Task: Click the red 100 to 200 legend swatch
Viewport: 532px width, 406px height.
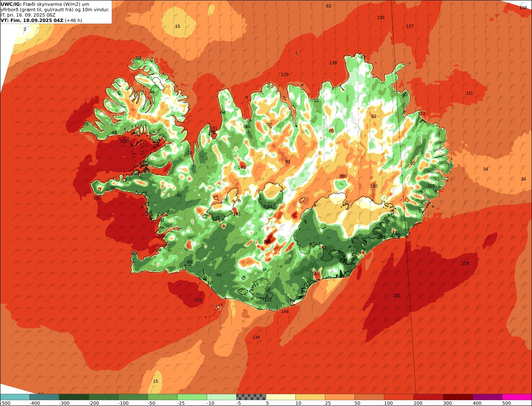Action: [399, 397]
